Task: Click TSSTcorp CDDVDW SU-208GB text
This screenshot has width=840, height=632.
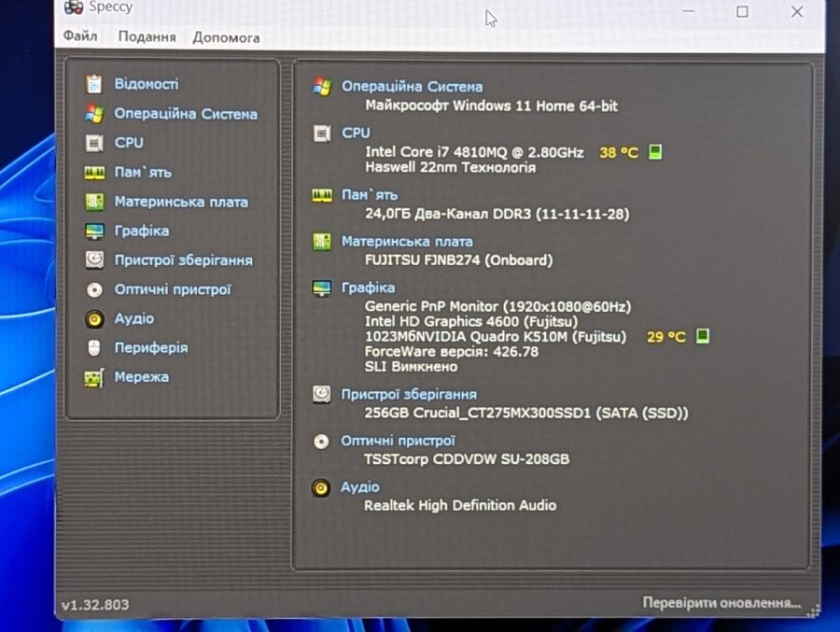Action: tap(467, 459)
